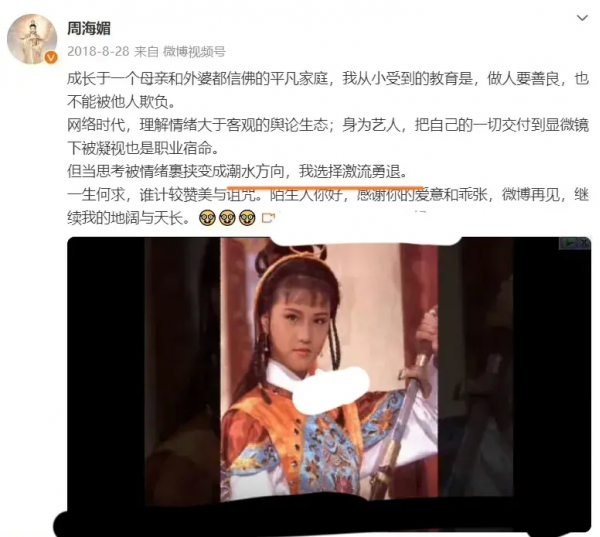The width and height of the screenshot is (600, 537).
Task: Click the orange verified V badge
Action: (51, 57)
